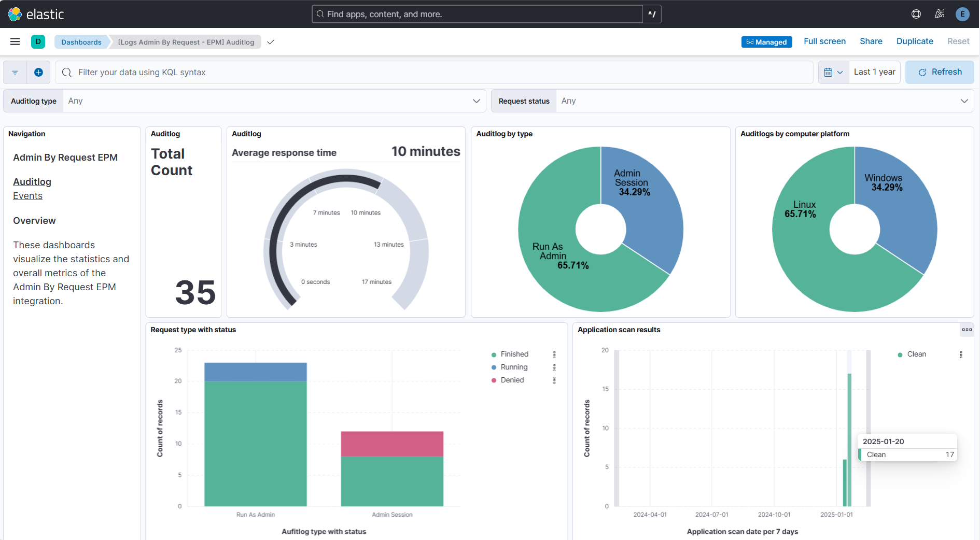Open your user profile avatar

pyautogui.click(x=963, y=14)
